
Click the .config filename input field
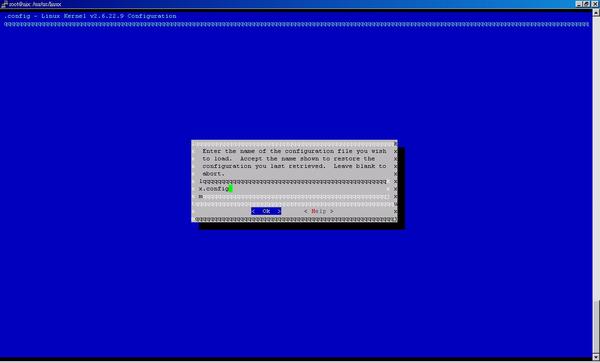click(x=295, y=189)
